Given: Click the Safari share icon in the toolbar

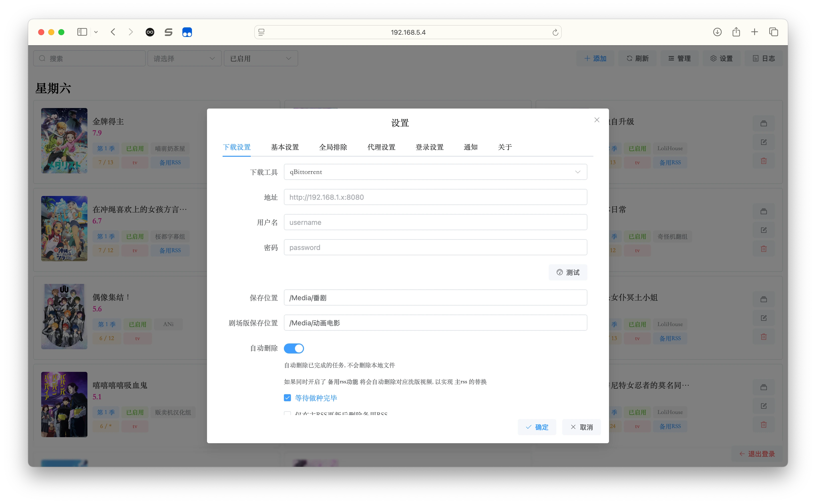Looking at the screenshot, I should (x=736, y=32).
